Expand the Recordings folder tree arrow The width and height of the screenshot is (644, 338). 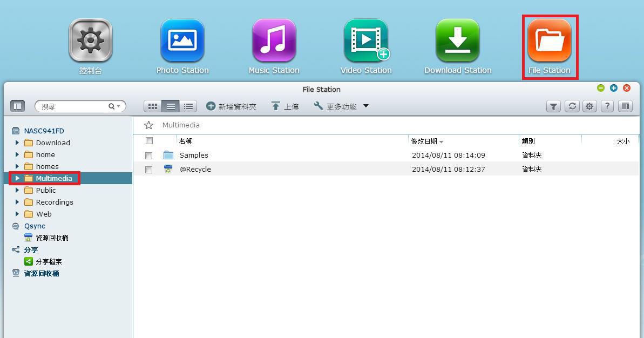tap(17, 202)
